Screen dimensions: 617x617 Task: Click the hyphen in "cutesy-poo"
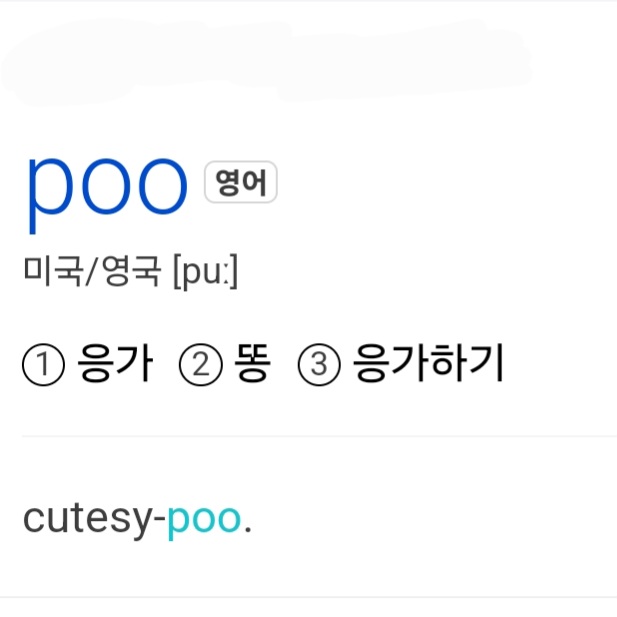(160, 521)
